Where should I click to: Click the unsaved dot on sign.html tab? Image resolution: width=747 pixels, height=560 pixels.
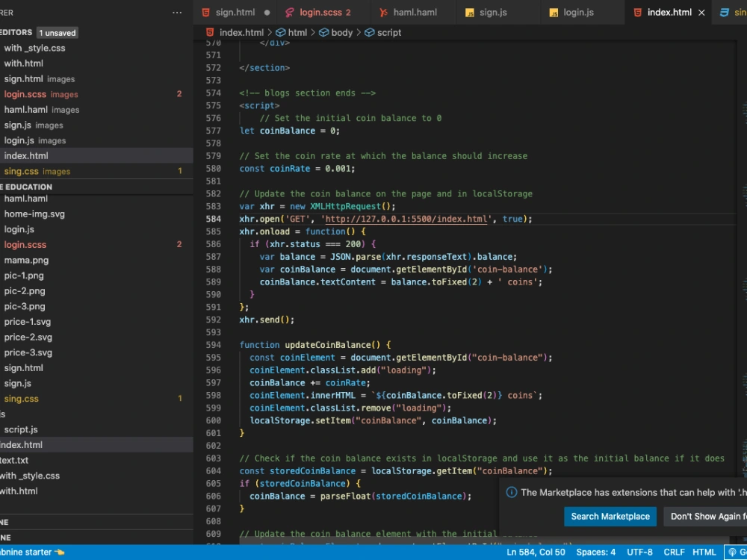click(267, 13)
